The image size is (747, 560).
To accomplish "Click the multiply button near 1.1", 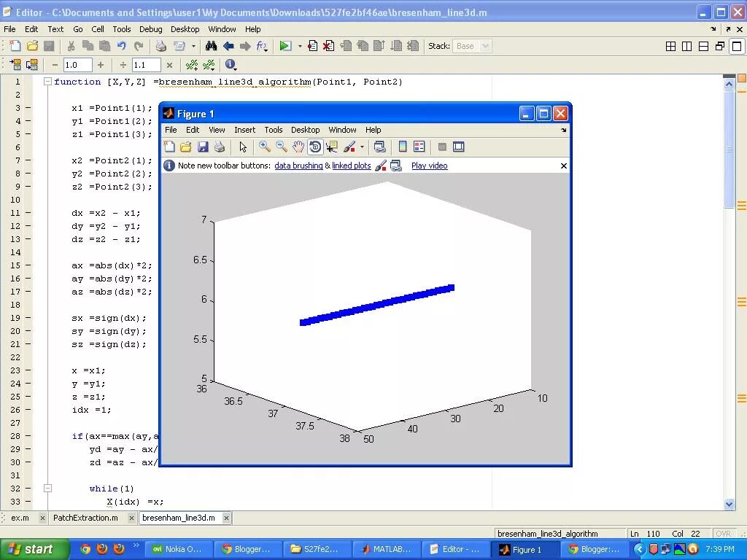I will coord(169,65).
